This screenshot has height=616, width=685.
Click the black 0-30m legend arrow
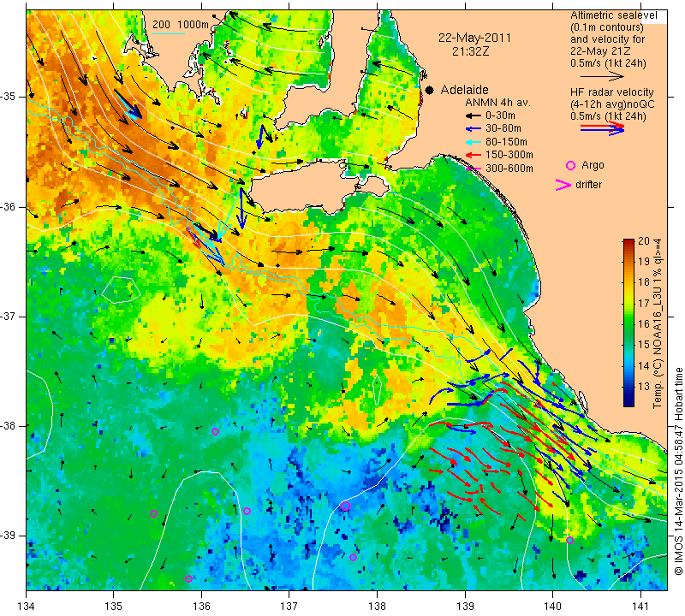[473, 116]
